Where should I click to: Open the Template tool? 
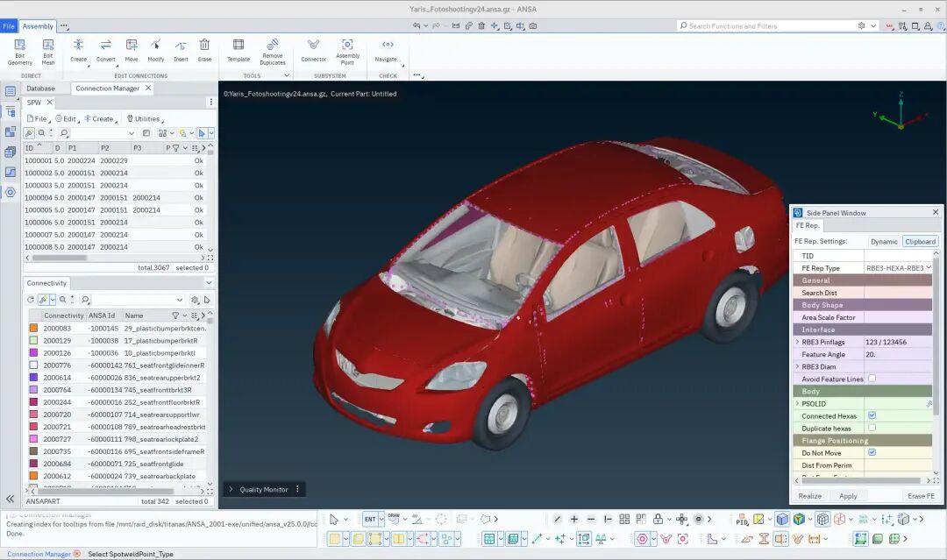pos(238,46)
